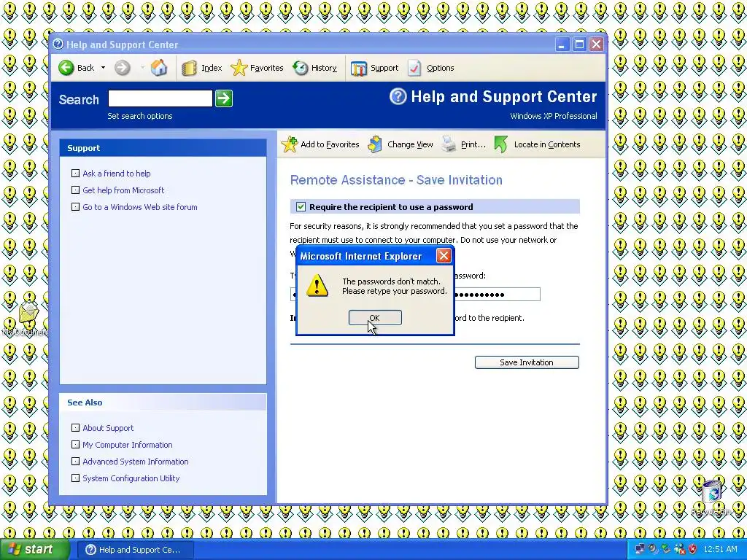Start search with green arrow button
Screen dimensions: 747x560
point(224,98)
